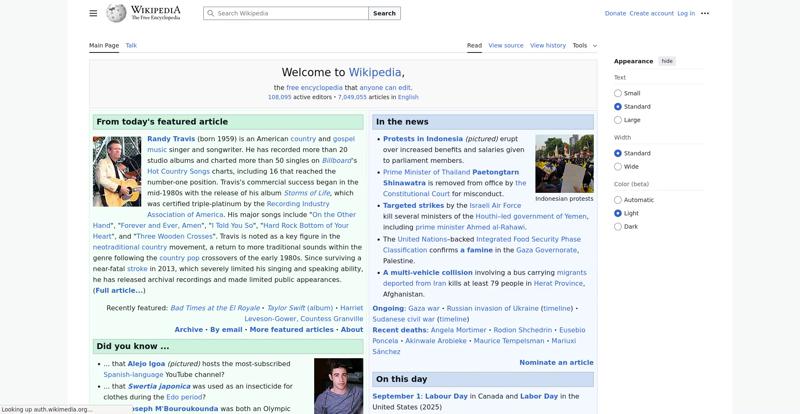Click the magnifier icon in search box
The image size is (800, 414).
point(211,13)
